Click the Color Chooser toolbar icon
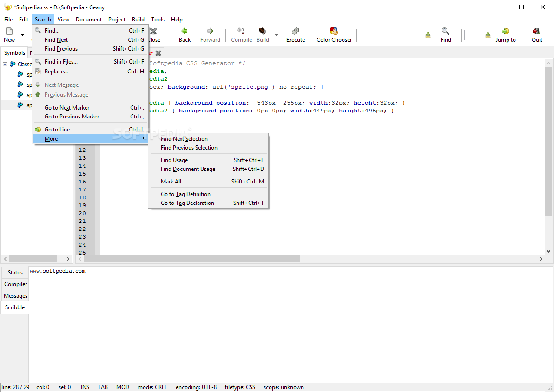Viewport: 554px width, 392px height. (334, 32)
